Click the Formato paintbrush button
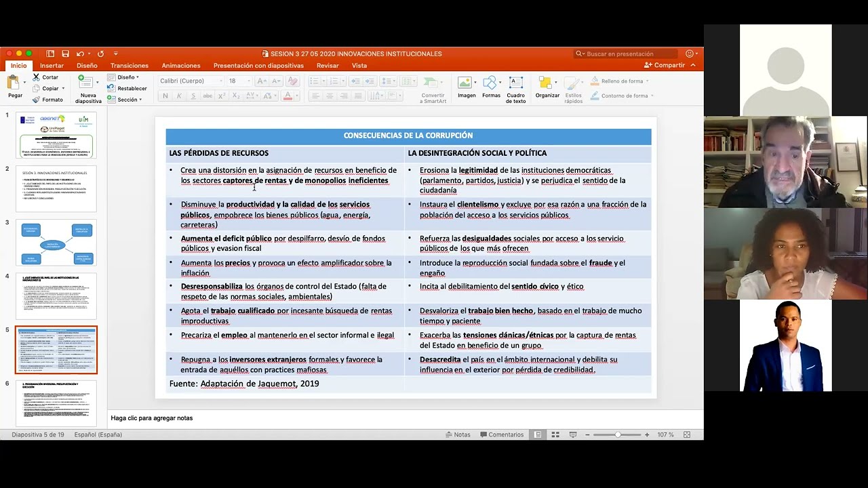This screenshot has height=488, width=868. [47, 100]
